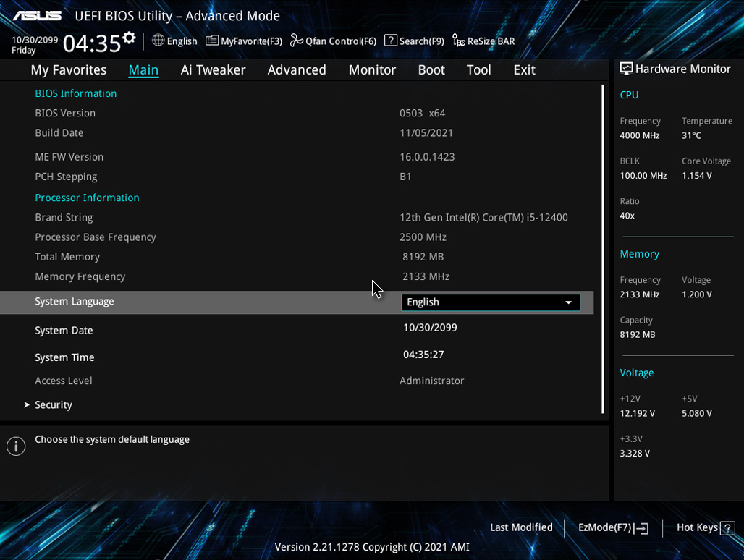Click the Memory Voltage 1.200 V reading
Viewport: 744px width, 560px height.
coord(696,294)
